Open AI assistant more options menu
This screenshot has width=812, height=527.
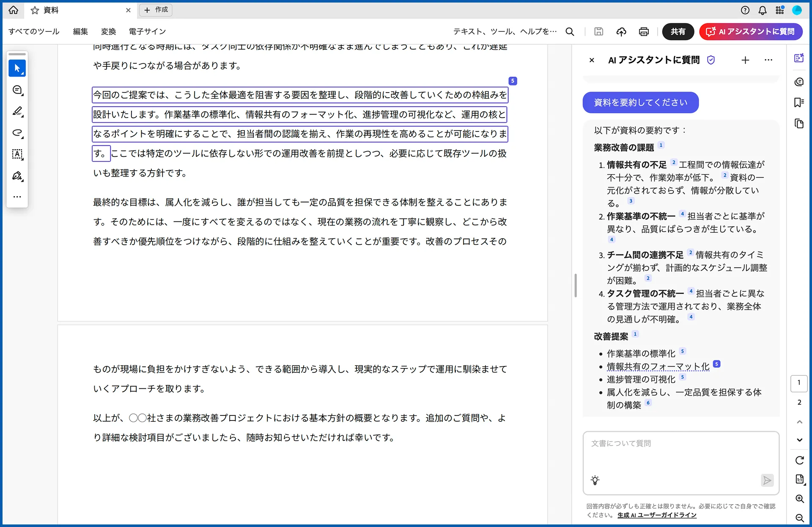coord(768,60)
